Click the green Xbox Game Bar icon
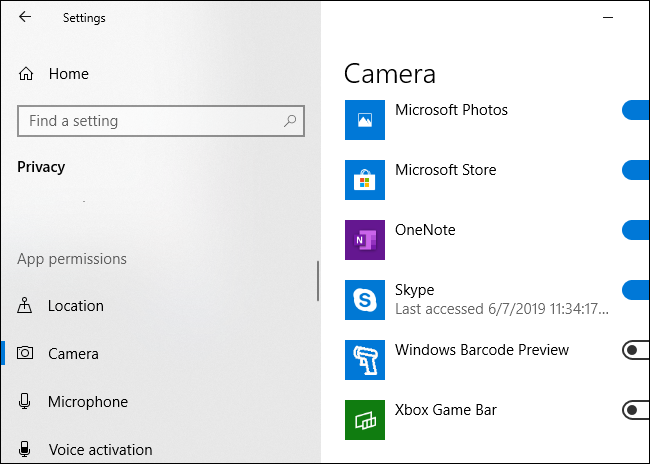Screen dimensions: 650x464 [364, 420]
